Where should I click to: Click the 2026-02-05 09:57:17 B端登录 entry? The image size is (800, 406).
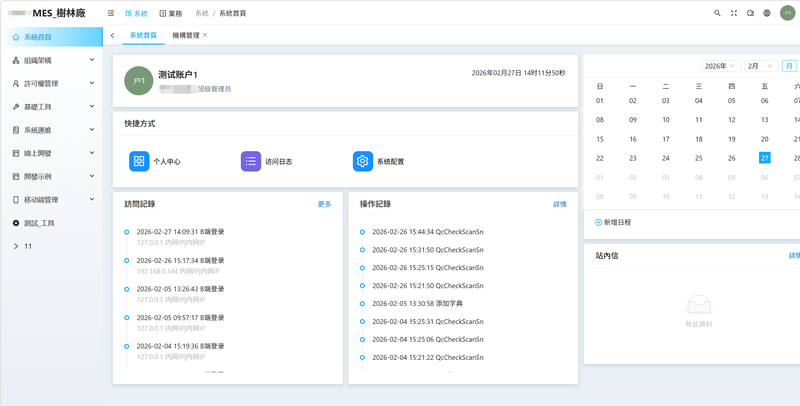[181, 318]
